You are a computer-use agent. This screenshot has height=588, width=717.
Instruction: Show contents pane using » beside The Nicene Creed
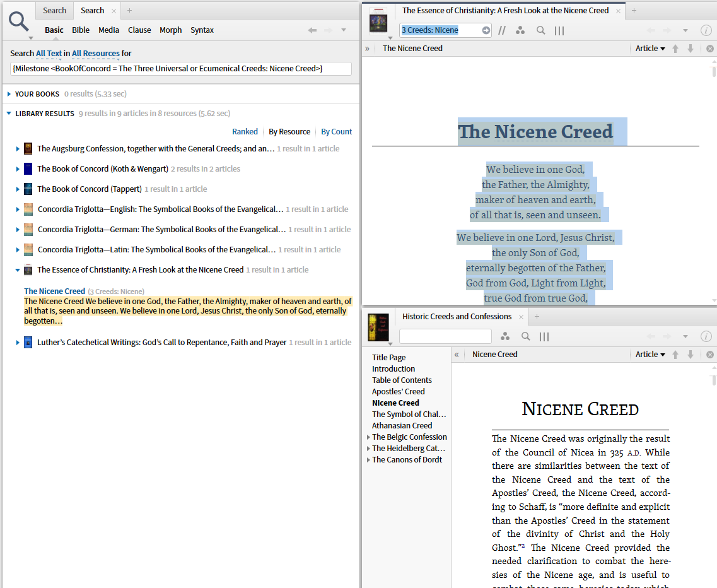pyautogui.click(x=367, y=49)
